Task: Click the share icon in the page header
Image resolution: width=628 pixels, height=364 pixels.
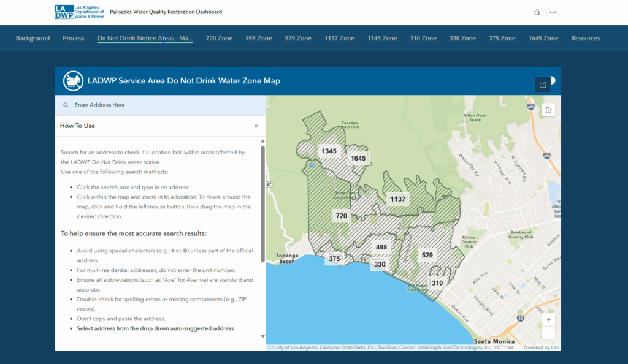Action: coord(537,12)
